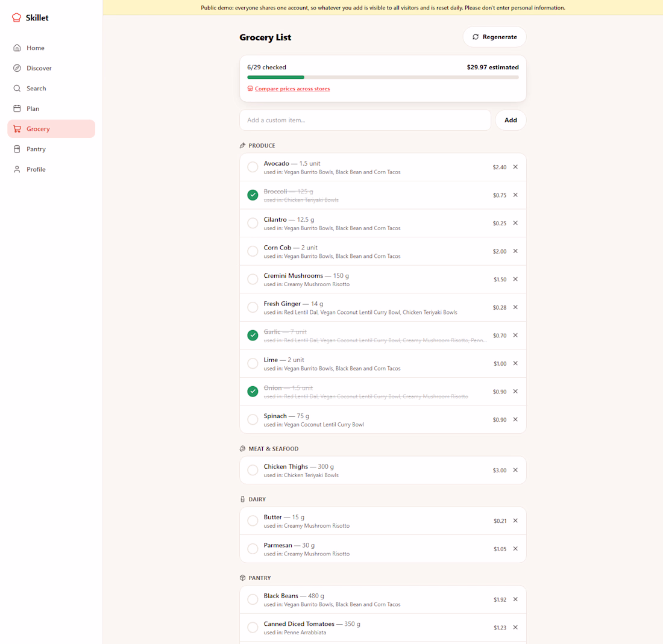This screenshot has width=663, height=644.
Task: Open Compare prices across stores link
Action: 292,89
